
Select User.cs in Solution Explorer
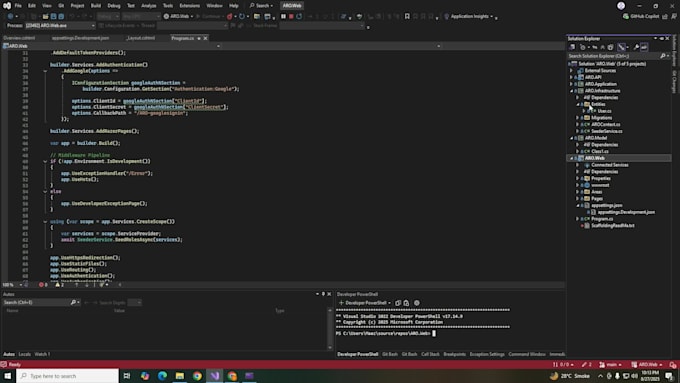point(604,111)
